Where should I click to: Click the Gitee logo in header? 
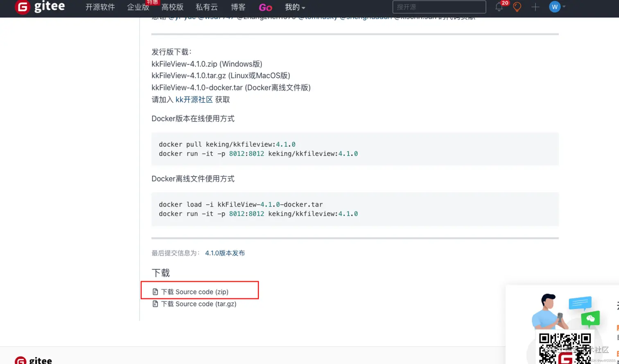tap(39, 7)
